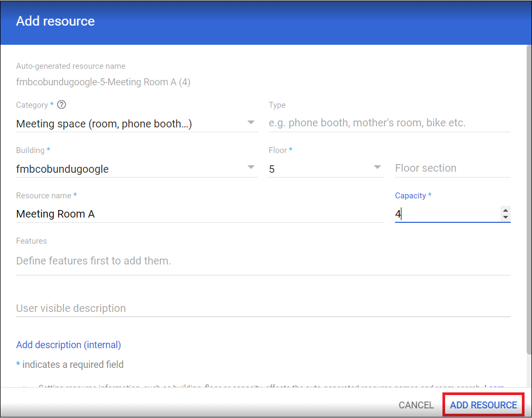Click the auto-generated resource name text
532x418 pixels.
103,82
